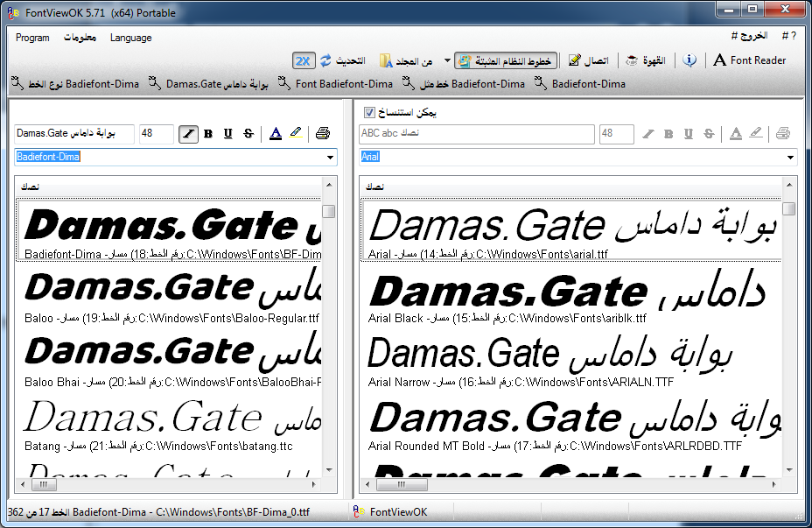Toggle bold in right pane
This screenshot has height=528, width=812.
[x=668, y=134]
